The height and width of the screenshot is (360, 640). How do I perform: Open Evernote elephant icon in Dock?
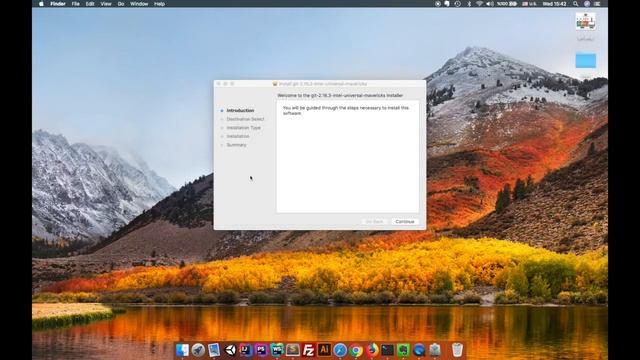coord(403,350)
